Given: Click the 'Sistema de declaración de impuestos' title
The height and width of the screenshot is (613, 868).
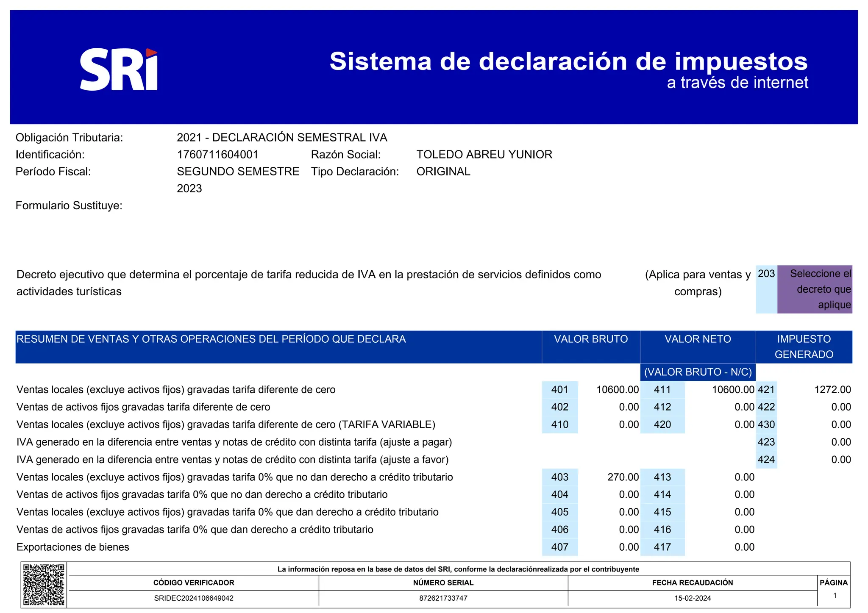Looking at the screenshot, I should click(x=568, y=61).
